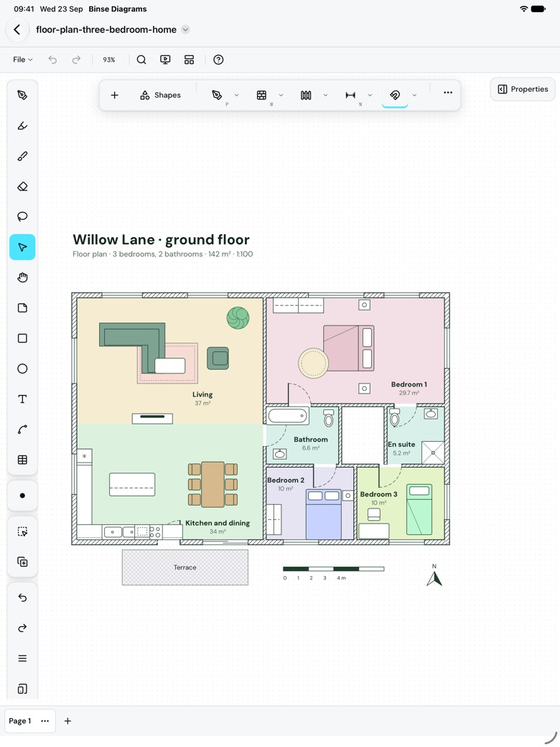Screen dimensions: 560x747
Task: Select the En suite label
Action: pos(401,444)
